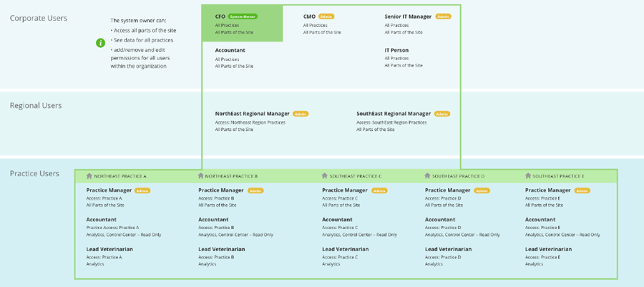Click the highlighted green CFO card
The width and height of the screenshot is (644, 287).
242,24
